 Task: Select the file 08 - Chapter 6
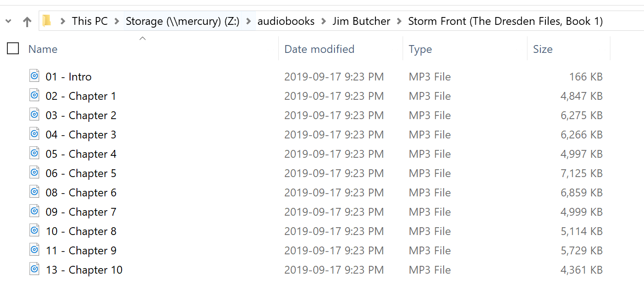tap(81, 193)
